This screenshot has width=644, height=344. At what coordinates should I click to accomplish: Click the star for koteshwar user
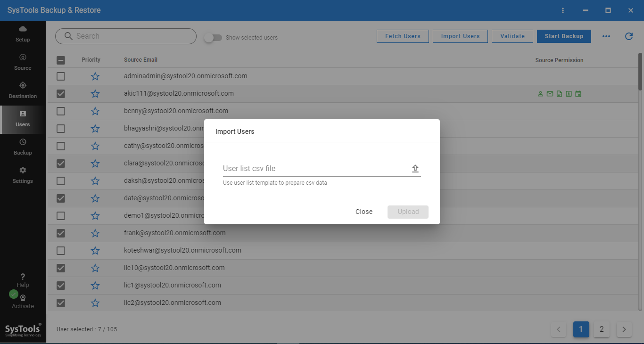(95, 251)
